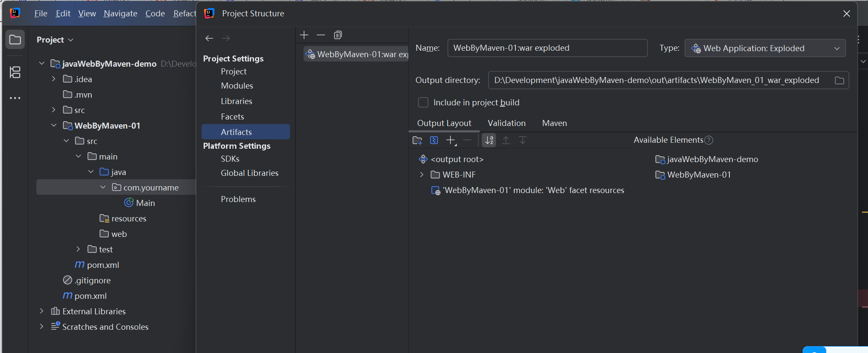Switch to the Output Layout tab

[x=444, y=123]
